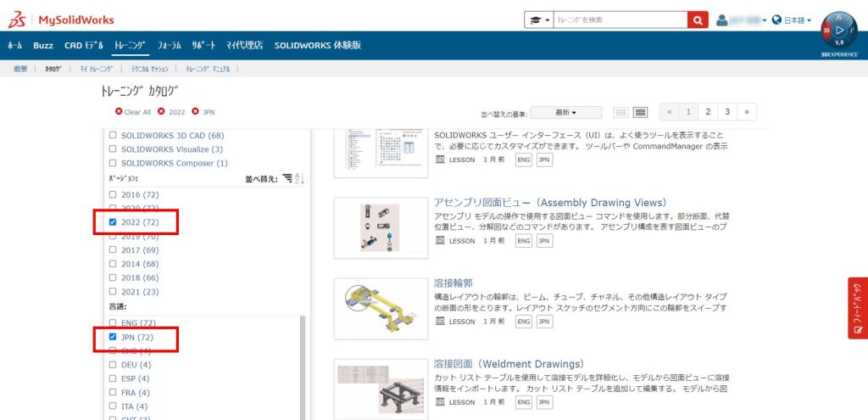This screenshot has height=420, width=868.
Task: Open the マイ代理店 menu item
Action: point(245,46)
